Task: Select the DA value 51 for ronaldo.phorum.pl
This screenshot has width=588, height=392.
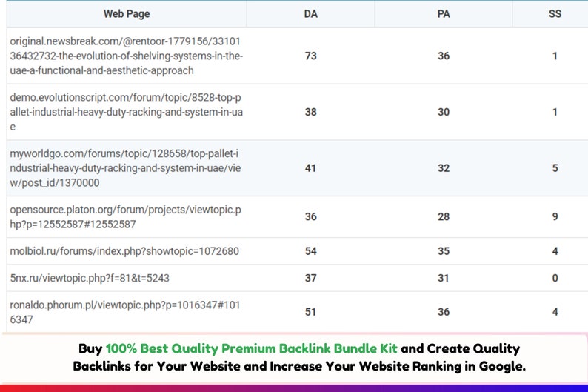Action: 310,312
